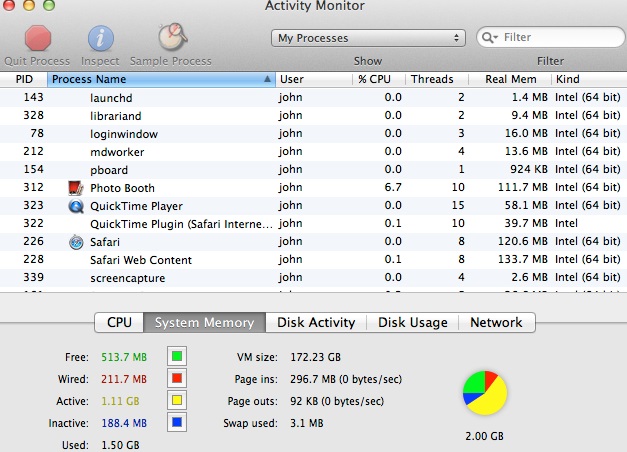
Task: Toggle sort arrow on Process Name column
Action: point(267,79)
